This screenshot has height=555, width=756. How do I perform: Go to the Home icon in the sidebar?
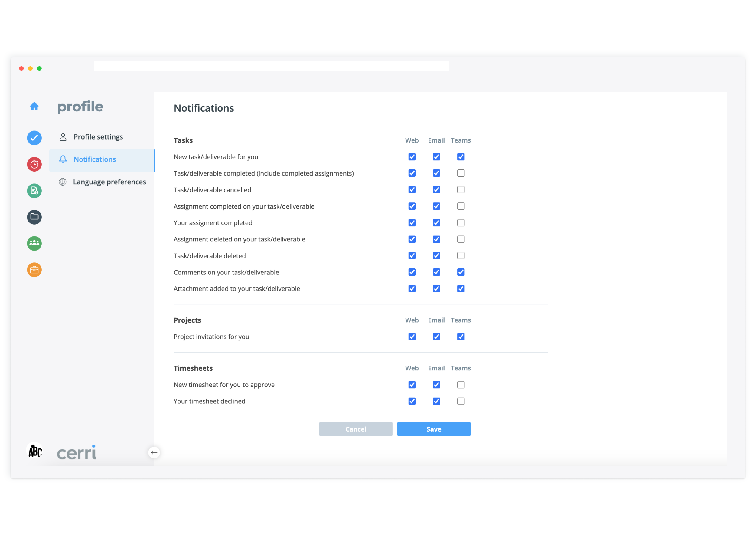(x=34, y=107)
